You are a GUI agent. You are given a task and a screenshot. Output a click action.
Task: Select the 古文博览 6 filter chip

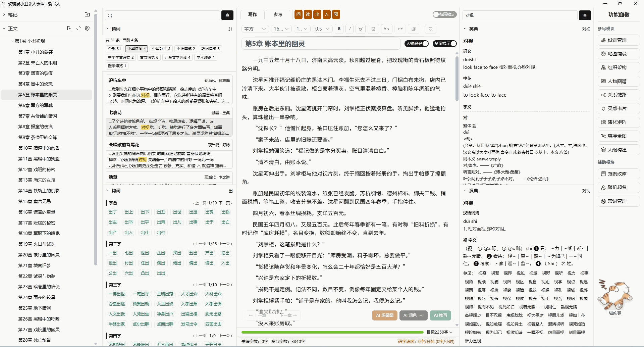(149, 57)
